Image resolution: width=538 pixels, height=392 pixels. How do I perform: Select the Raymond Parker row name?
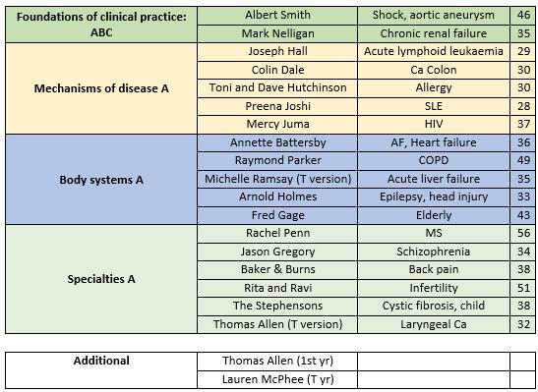277,161
